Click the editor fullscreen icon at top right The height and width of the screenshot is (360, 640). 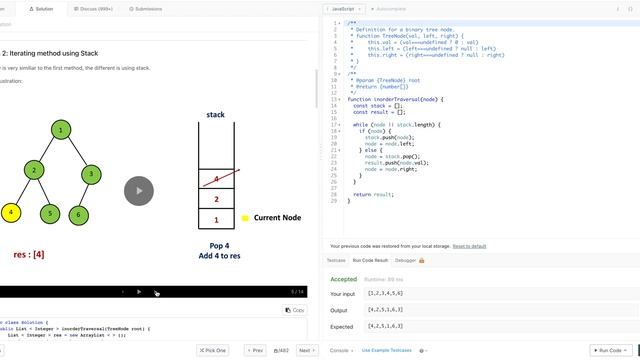(x=630, y=9)
